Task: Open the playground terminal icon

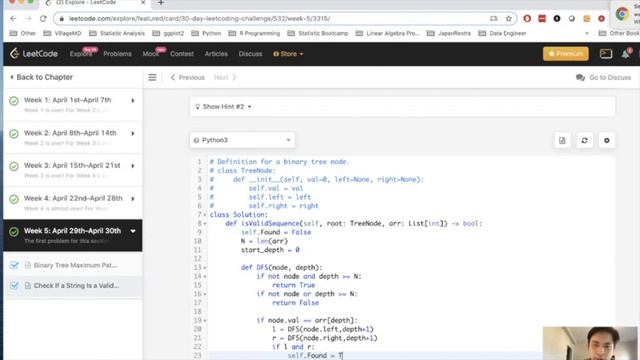Action: pyautogui.click(x=606, y=54)
